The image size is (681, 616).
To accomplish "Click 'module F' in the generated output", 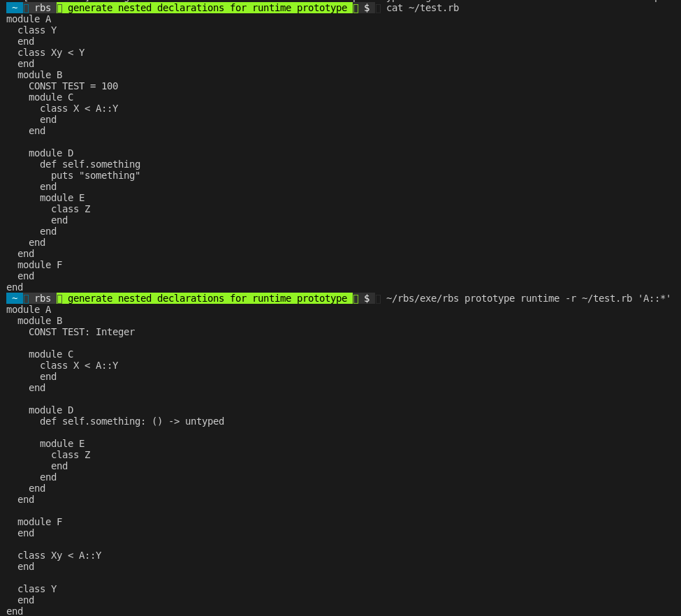I will (x=40, y=522).
